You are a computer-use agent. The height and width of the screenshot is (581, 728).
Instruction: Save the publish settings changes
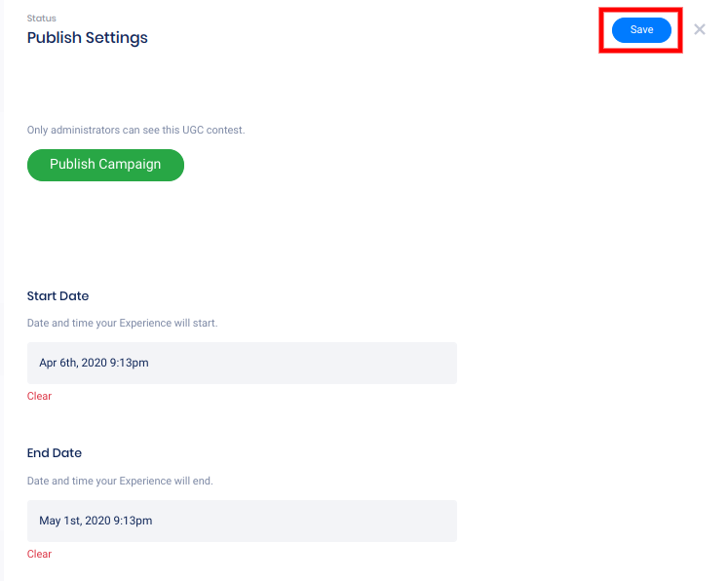click(641, 30)
